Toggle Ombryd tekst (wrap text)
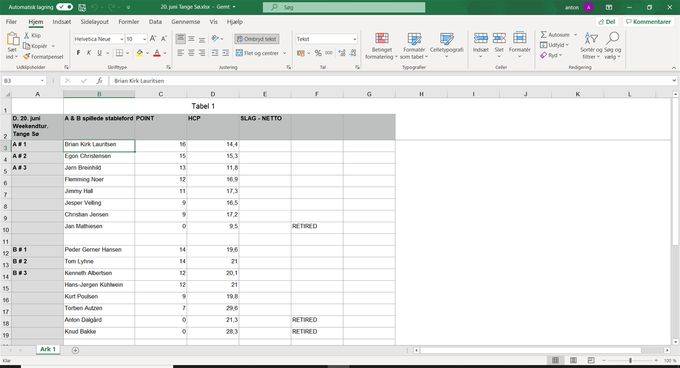680x368 pixels. pos(257,39)
